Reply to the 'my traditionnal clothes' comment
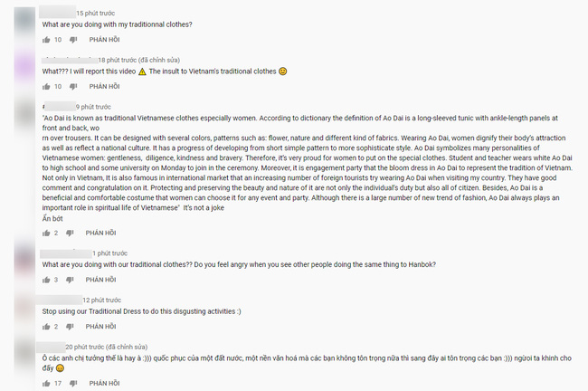Viewport: 588px width, 391px height. (x=104, y=40)
